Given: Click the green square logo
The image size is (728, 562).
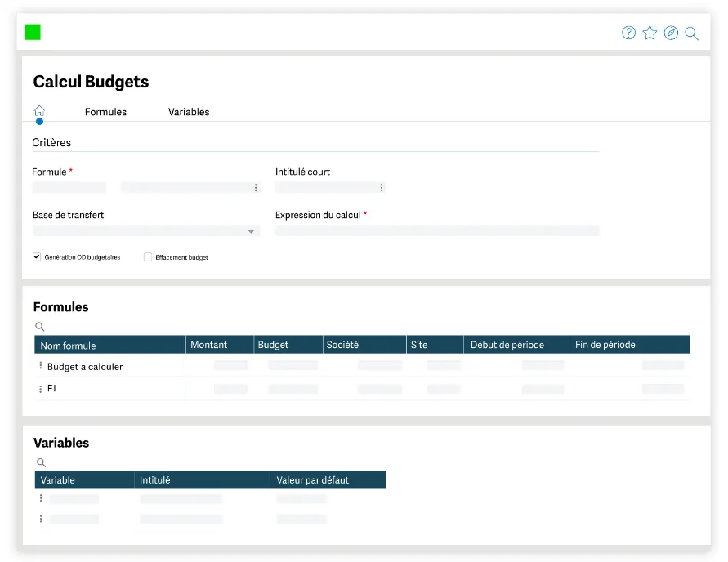Looking at the screenshot, I should (33, 32).
